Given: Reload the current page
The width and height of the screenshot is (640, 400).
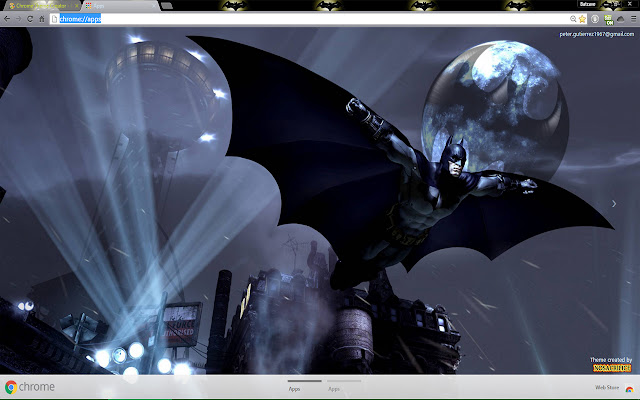Looking at the screenshot, I should tap(30, 19).
